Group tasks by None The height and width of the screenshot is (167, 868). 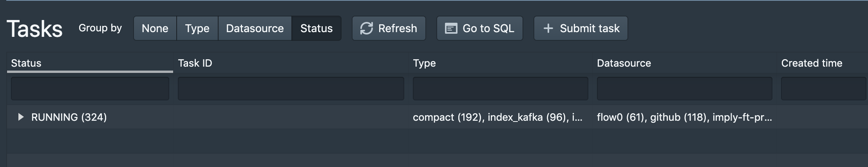click(x=155, y=28)
